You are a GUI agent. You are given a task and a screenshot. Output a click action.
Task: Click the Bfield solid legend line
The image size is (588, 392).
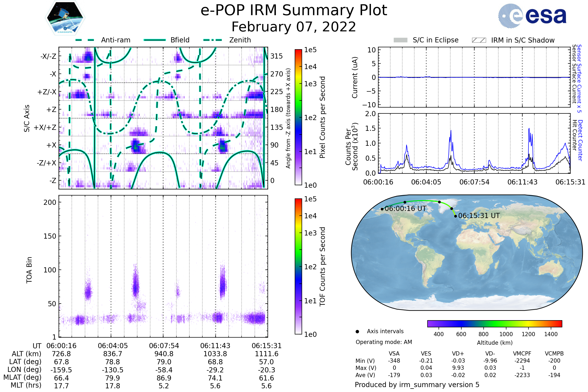[x=155, y=40]
